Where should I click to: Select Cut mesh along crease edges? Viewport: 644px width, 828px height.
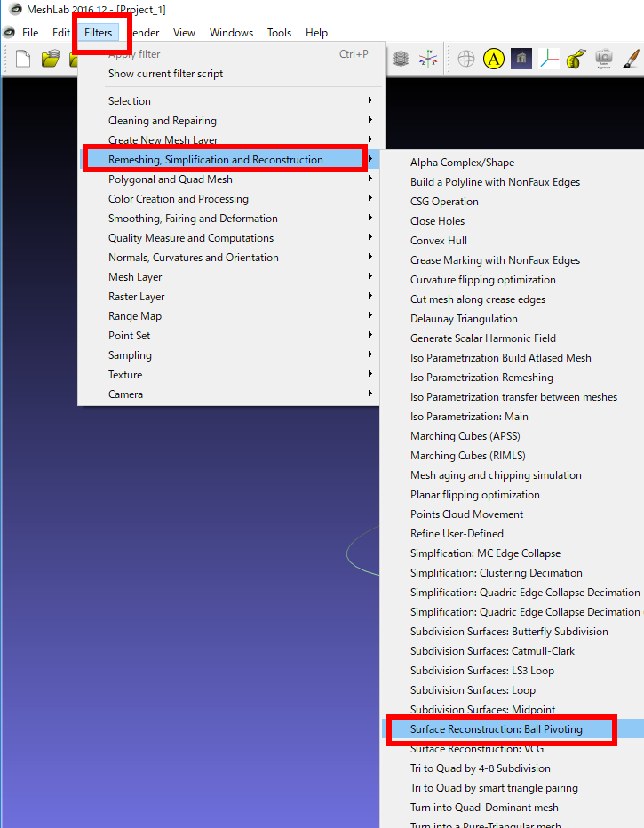click(x=478, y=299)
